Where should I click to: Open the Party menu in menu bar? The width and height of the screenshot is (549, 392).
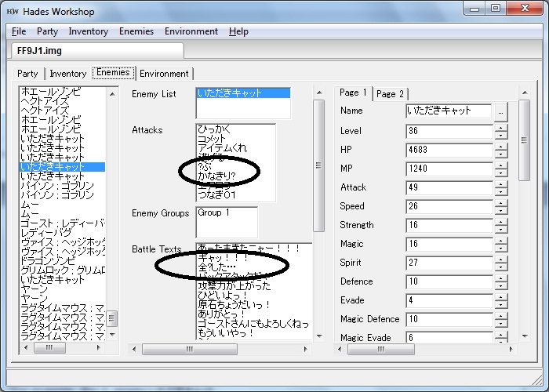pos(47,31)
